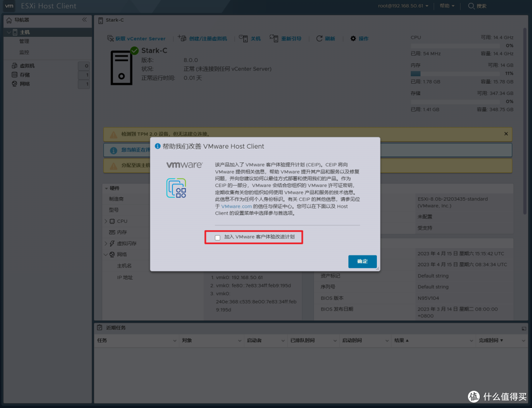The width and height of the screenshot is (532, 408).
Task: Open the 操作 actions gear icon
Action: tap(353, 38)
